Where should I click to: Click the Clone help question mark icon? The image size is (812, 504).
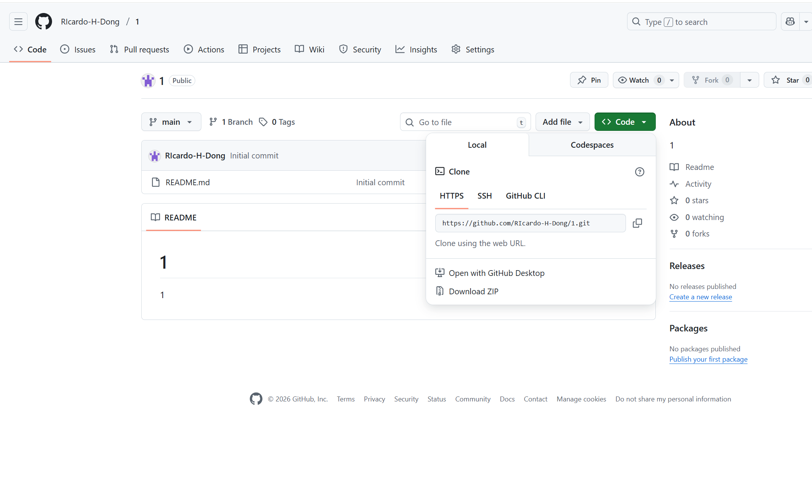639,172
